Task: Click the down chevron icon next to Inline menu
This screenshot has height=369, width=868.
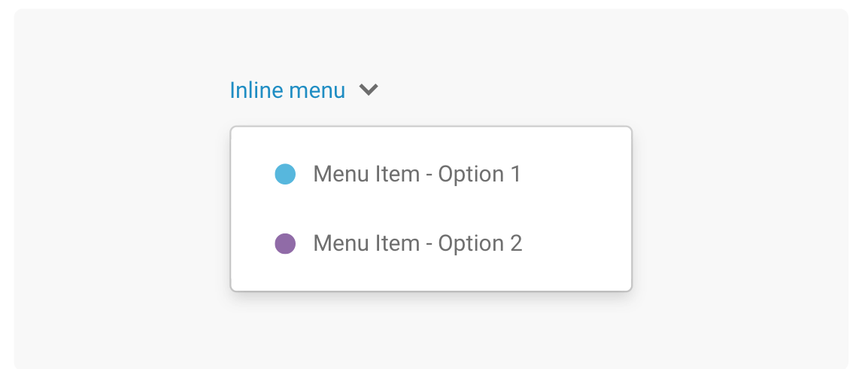Action: (369, 89)
